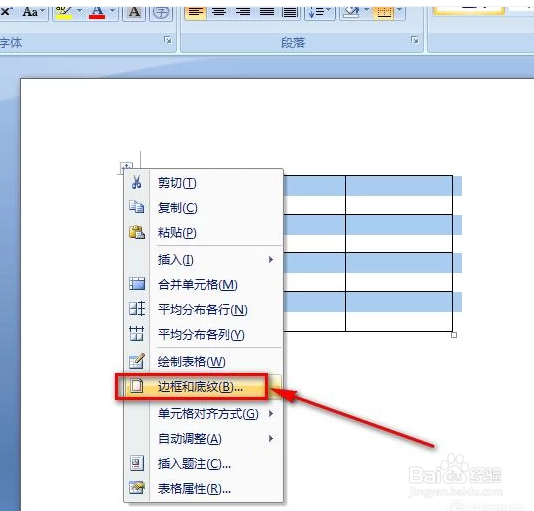Click the table resize handle at bottom-right
Viewport: 534px width, 511px height.
point(454,335)
